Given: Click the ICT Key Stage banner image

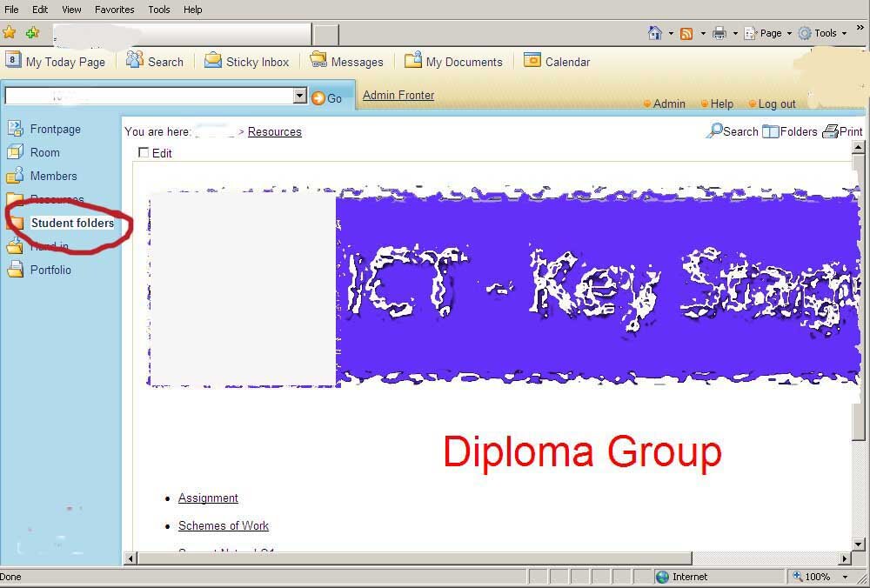Looking at the screenshot, I should click(x=504, y=285).
